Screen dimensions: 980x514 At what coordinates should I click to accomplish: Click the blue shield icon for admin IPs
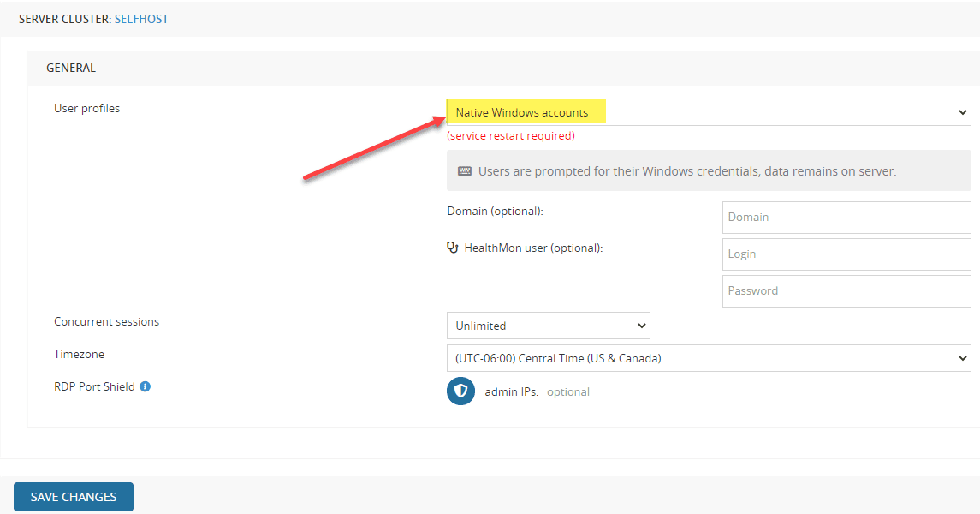point(460,391)
